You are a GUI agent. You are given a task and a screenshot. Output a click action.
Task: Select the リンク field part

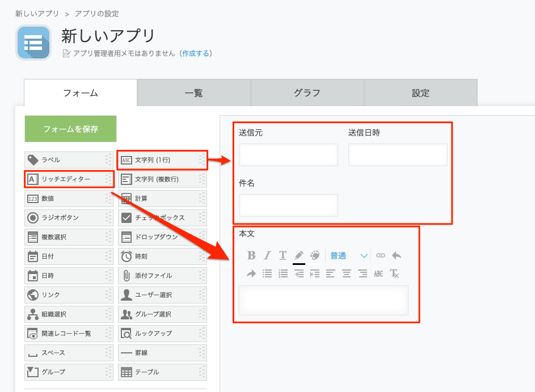[x=69, y=295]
